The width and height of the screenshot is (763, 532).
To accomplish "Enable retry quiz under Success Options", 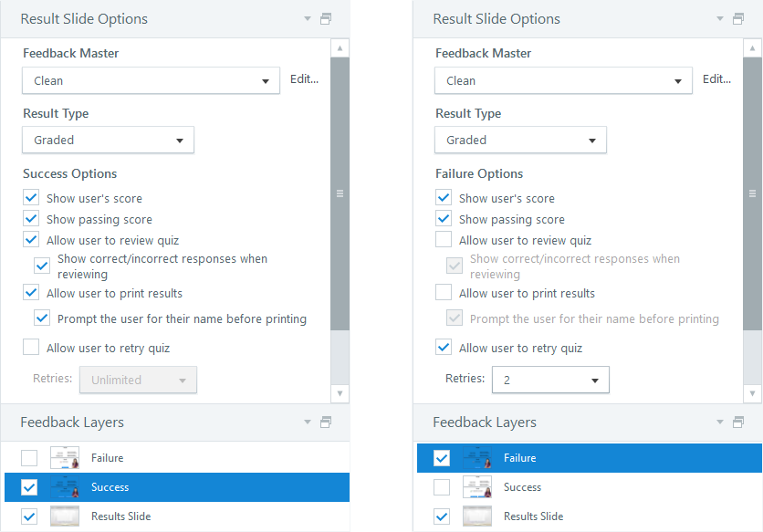I will tap(31, 348).
